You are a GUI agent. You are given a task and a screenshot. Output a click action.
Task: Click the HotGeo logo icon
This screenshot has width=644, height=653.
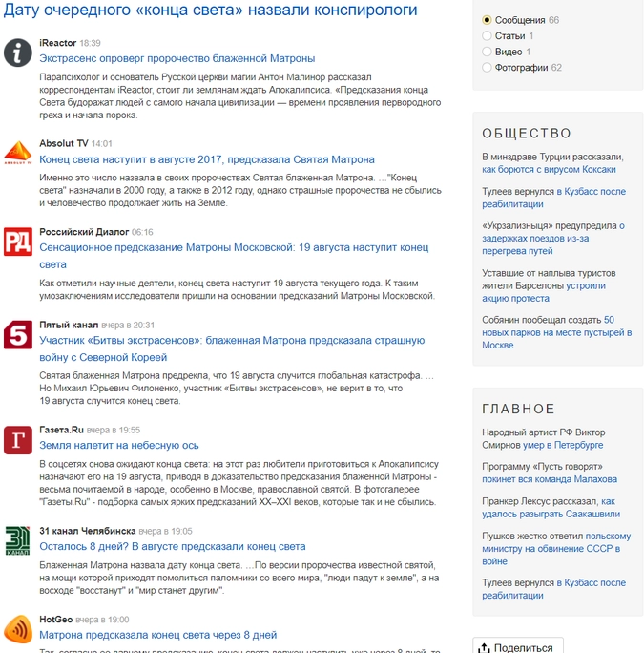click(18, 629)
